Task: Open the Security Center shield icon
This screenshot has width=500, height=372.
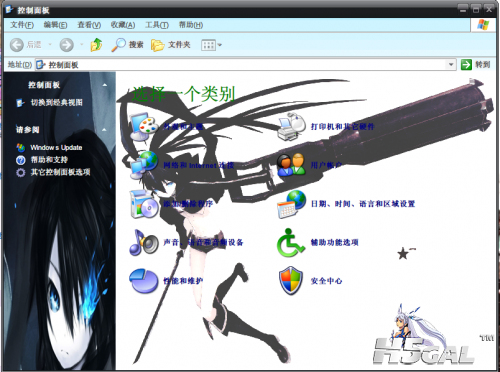Action: pos(291,281)
